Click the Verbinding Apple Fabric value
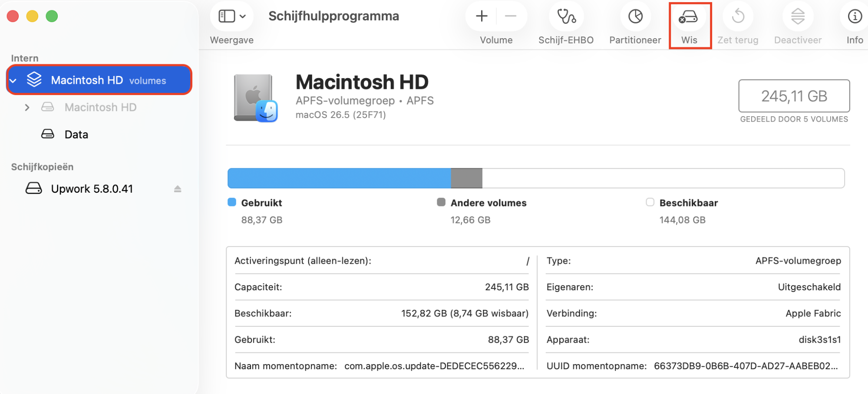 (x=813, y=313)
